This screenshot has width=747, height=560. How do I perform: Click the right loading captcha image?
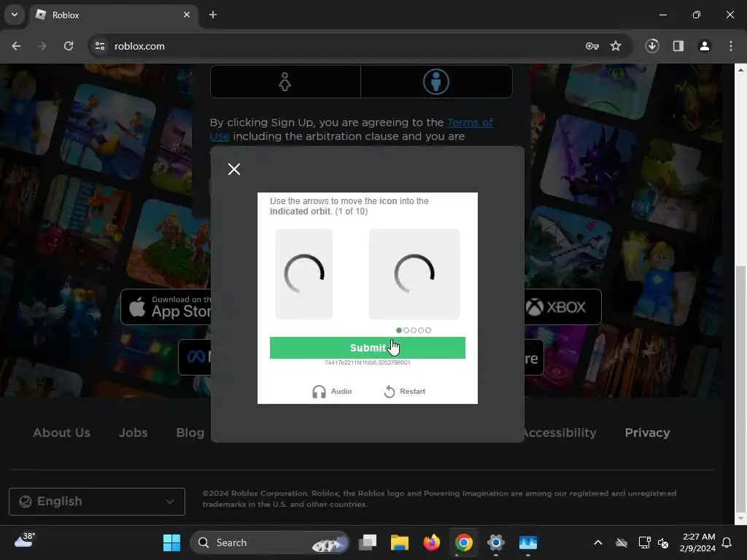pos(414,274)
